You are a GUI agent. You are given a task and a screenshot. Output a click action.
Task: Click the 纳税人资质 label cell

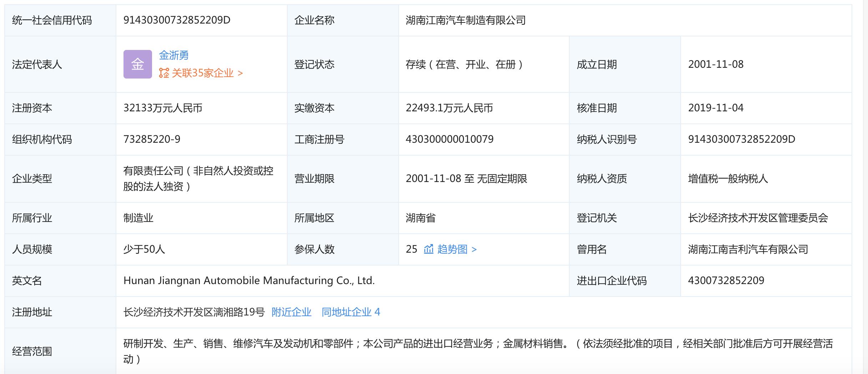point(625,179)
